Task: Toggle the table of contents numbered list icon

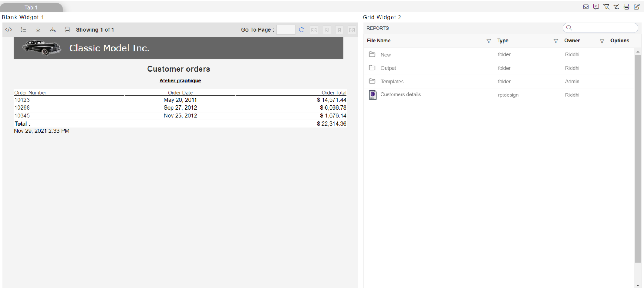Action: (23, 29)
